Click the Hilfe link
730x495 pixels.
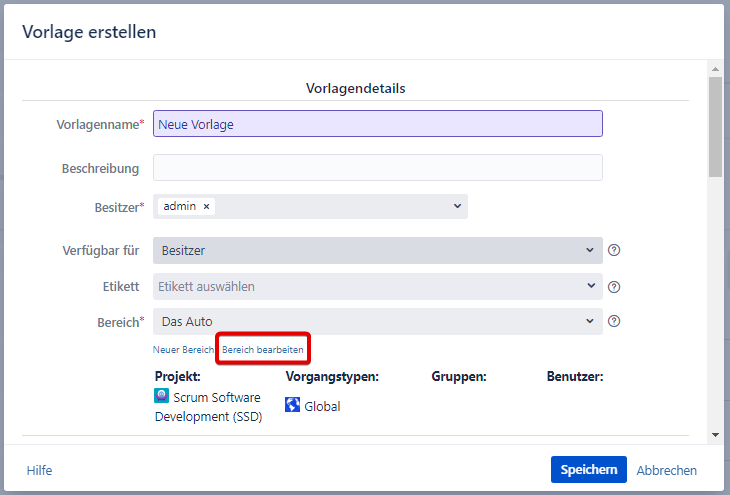tap(40, 470)
